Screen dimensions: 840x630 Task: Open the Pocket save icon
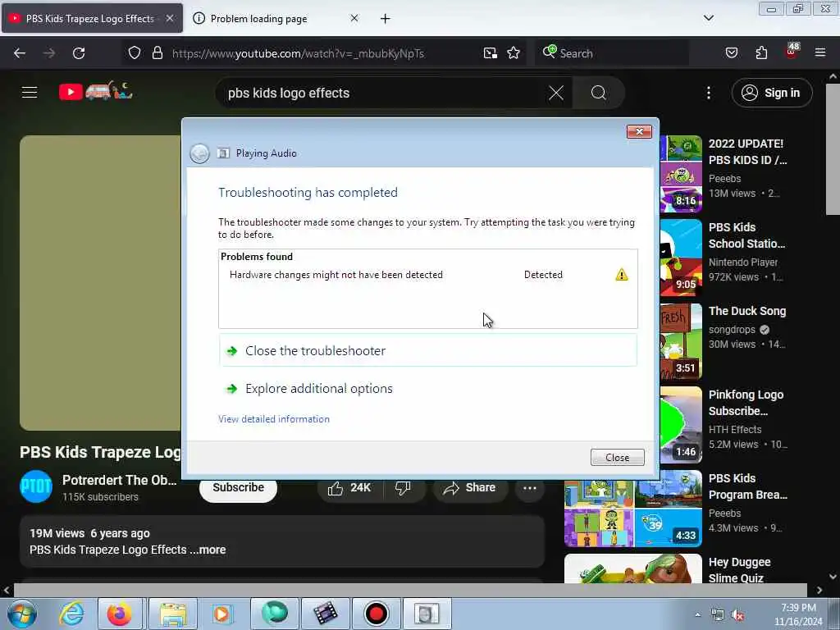pyautogui.click(x=731, y=53)
